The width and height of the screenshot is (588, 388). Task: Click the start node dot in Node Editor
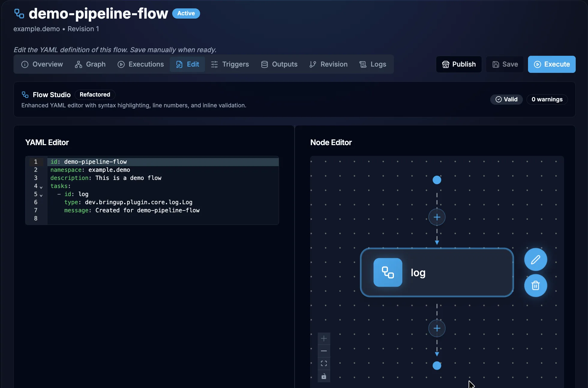[437, 180]
